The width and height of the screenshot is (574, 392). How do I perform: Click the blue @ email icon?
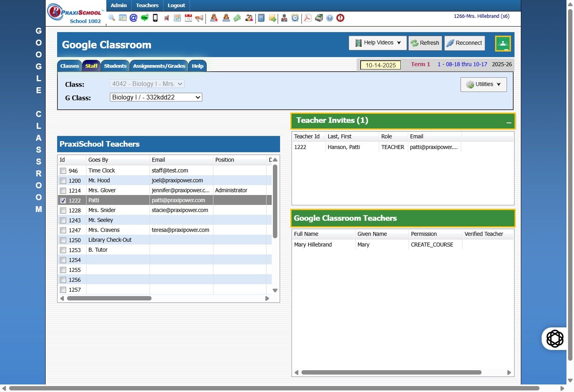pyautogui.click(x=134, y=18)
